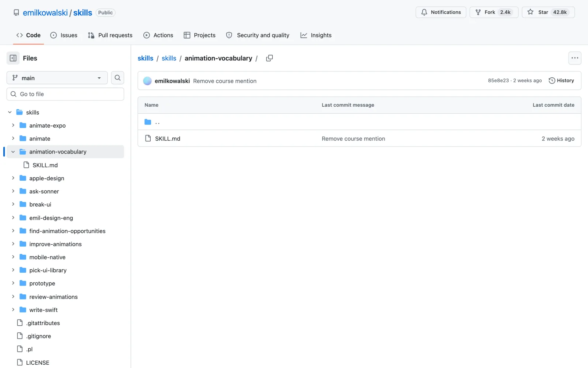Open the skills repo name link in the header
This screenshot has width=588, height=368.
(83, 13)
